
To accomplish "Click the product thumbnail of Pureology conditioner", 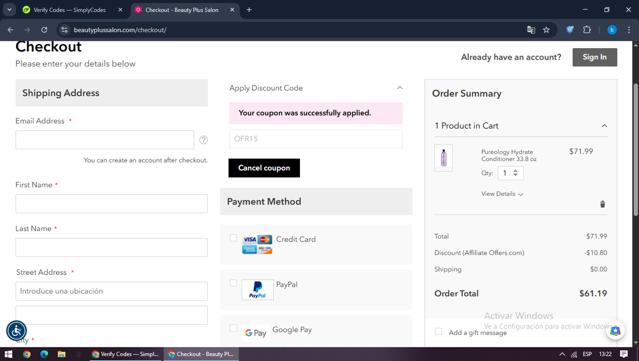I will (443, 158).
